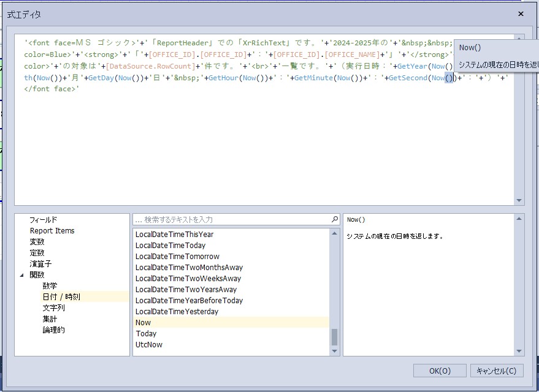Click the function search text box
This screenshot has width=539, height=392.
click(232, 219)
